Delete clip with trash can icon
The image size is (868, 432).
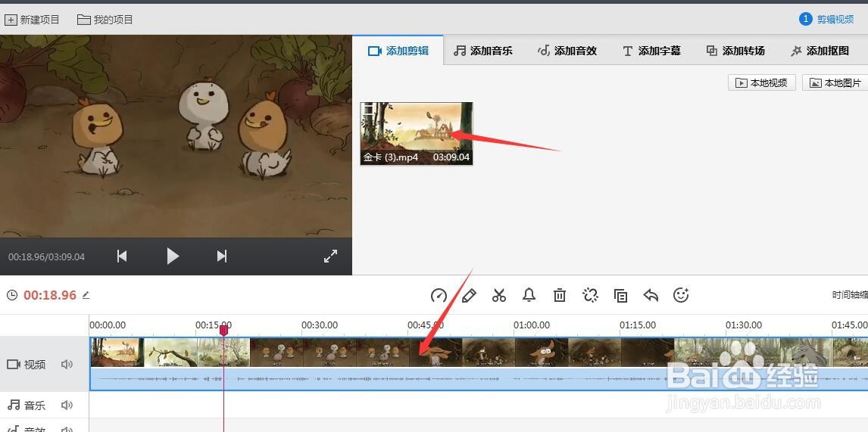(560, 295)
